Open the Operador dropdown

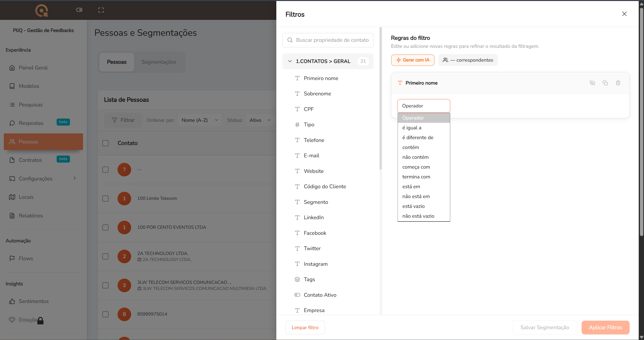tap(424, 106)
